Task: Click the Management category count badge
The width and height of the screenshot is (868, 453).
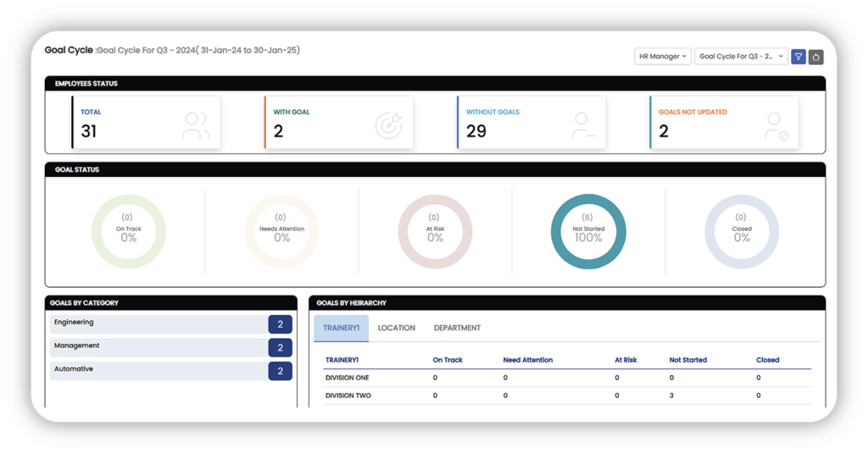Action: click(x=280, y=347)
